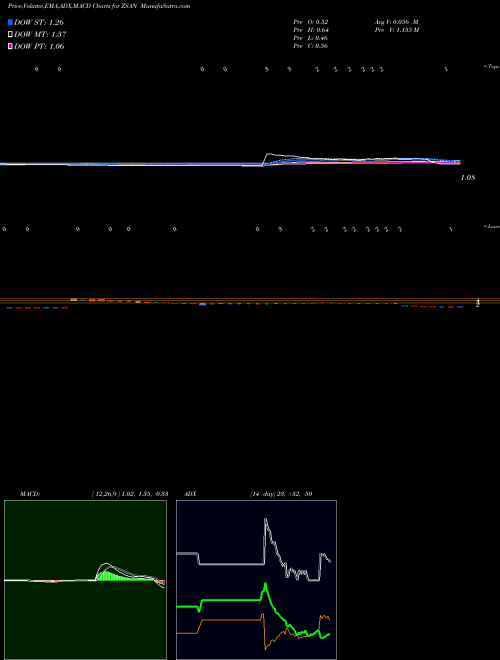500x660 pixels.
Task: Click the 1.08 price label
Action: (468, 178)
